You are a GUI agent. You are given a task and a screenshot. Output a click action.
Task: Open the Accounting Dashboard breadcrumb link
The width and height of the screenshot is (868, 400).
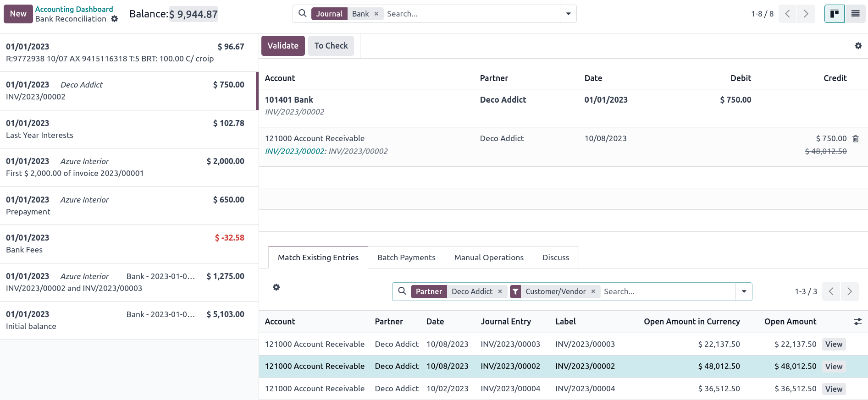pyautogui.click(x=74, y=9)
